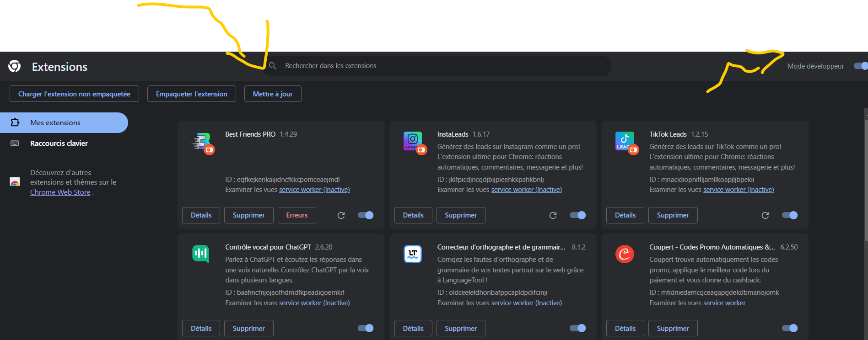Disable the InstaLeads extension
This screenshot has height=340, width=868.
click(x=577, y=215)
